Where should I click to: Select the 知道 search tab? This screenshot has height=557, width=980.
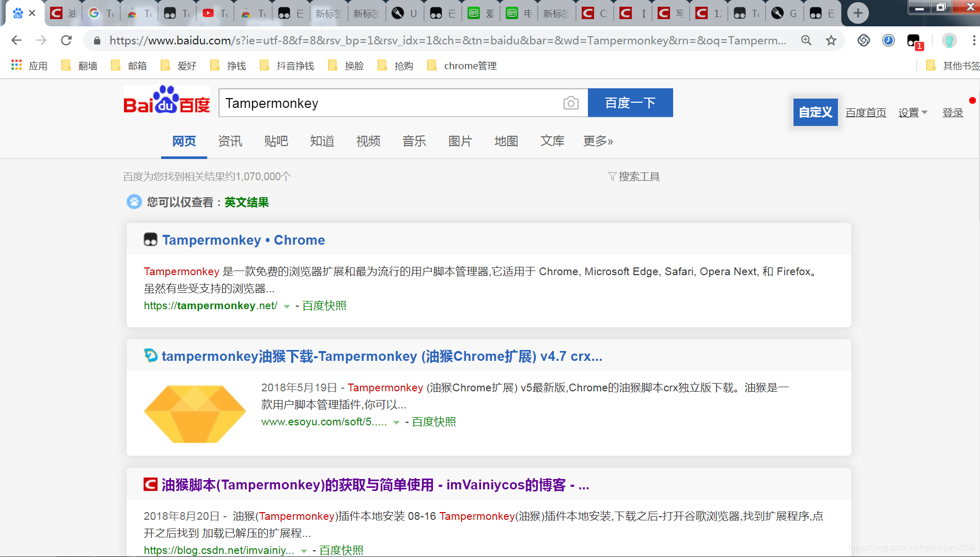[x=322, y=141]
